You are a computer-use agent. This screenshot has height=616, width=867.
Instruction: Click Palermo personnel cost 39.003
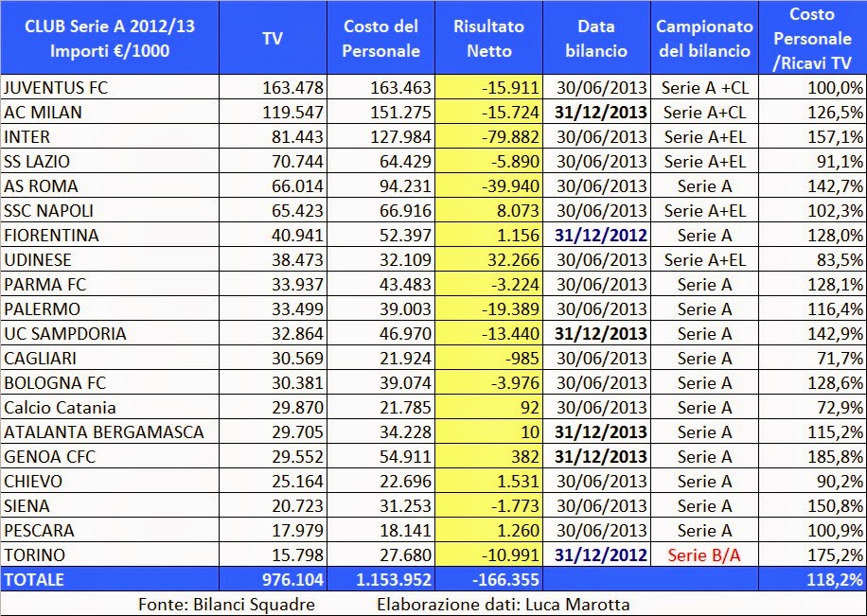coord(405,309)
